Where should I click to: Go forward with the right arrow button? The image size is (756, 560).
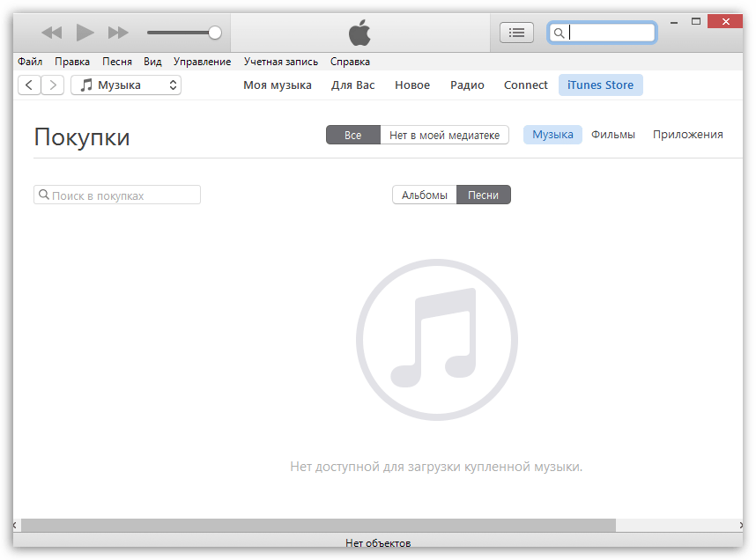pyautogui.click(x=53, y=85)
